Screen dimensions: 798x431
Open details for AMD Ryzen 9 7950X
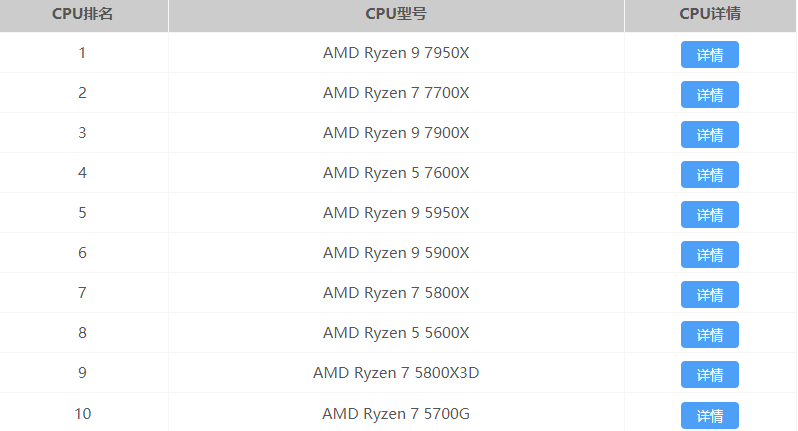click(x=709, y=54)
